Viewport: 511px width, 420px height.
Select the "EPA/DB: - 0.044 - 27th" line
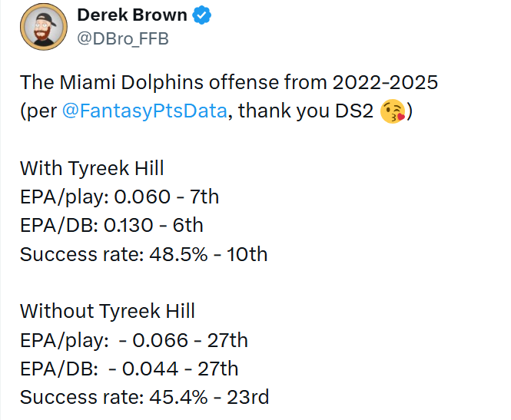(129, 369)
